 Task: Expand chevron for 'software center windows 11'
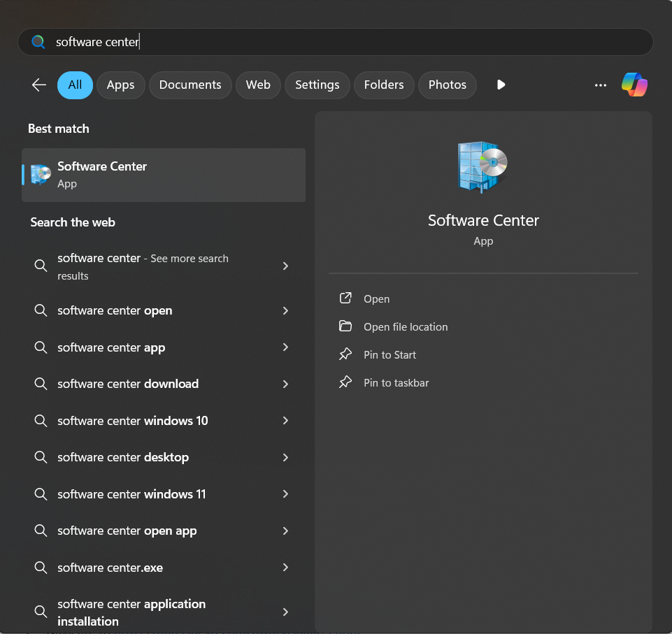(285, 494)
